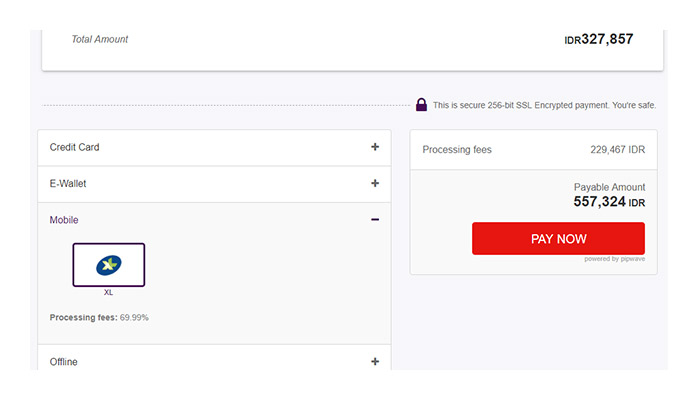The image size is (700, 400).
Task: Collapse Mobile section using minus icon
Action: coord(375,220)
